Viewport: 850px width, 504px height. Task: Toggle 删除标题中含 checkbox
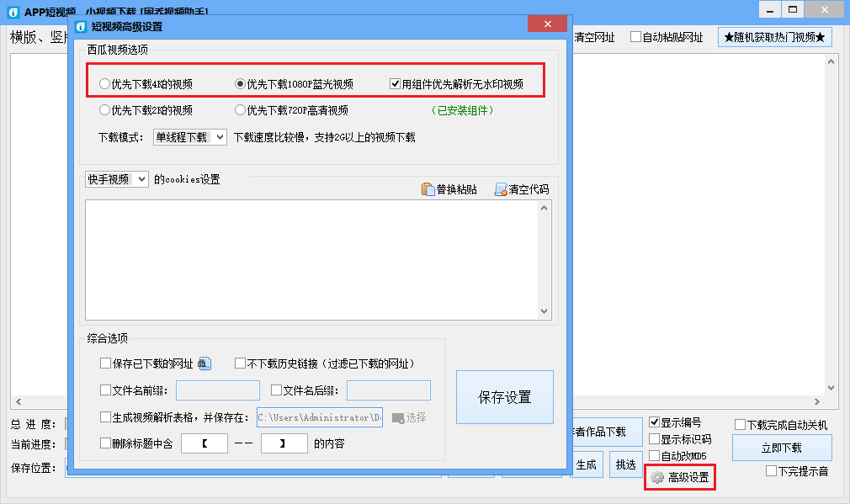pos(106,443)
